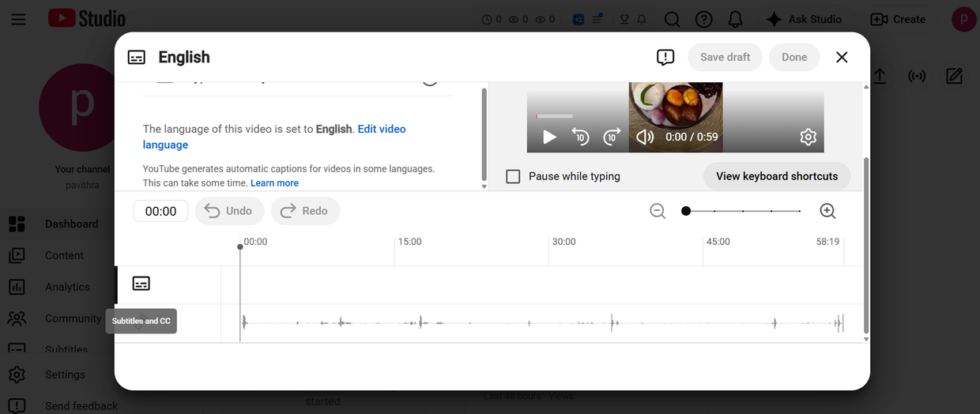Click the go live broadcast icon
Viewport: 980px width, 414px height.
917,77
